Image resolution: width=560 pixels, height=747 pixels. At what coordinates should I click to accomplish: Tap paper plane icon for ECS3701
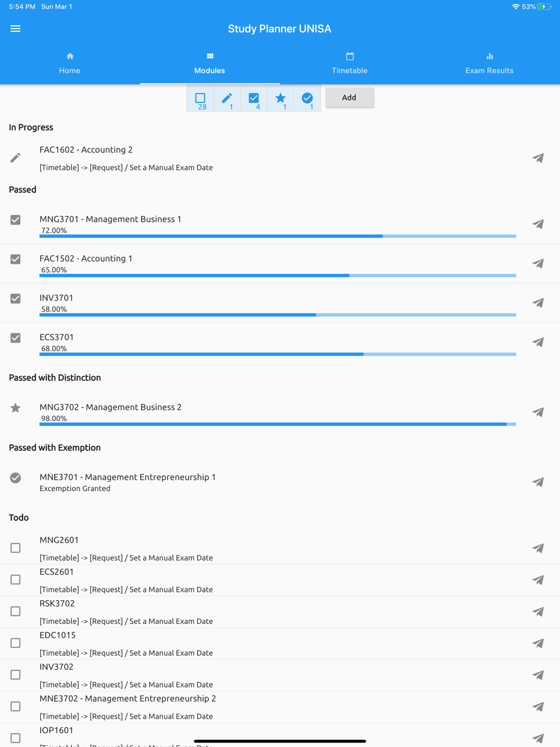tap(538, 342)
